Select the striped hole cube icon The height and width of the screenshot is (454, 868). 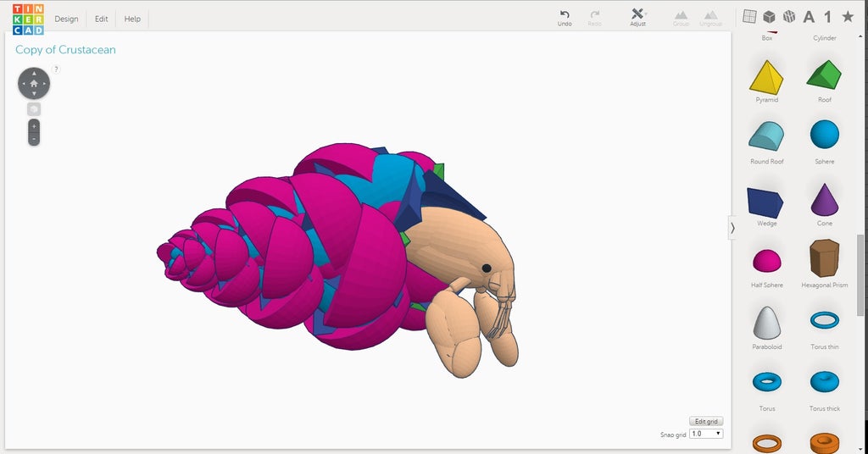point(789,17)
